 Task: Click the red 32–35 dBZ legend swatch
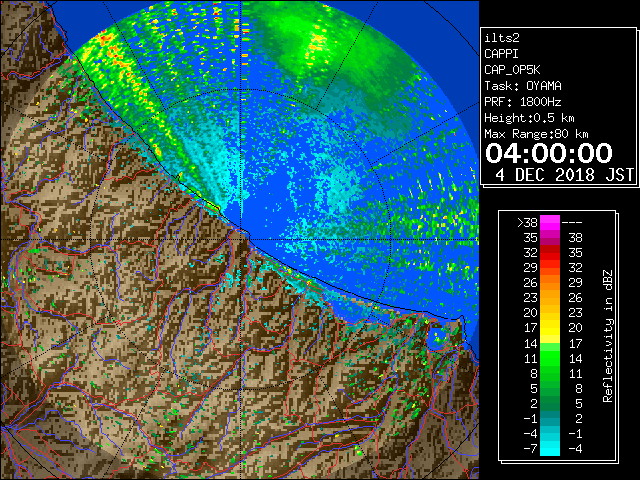point(550,253)
